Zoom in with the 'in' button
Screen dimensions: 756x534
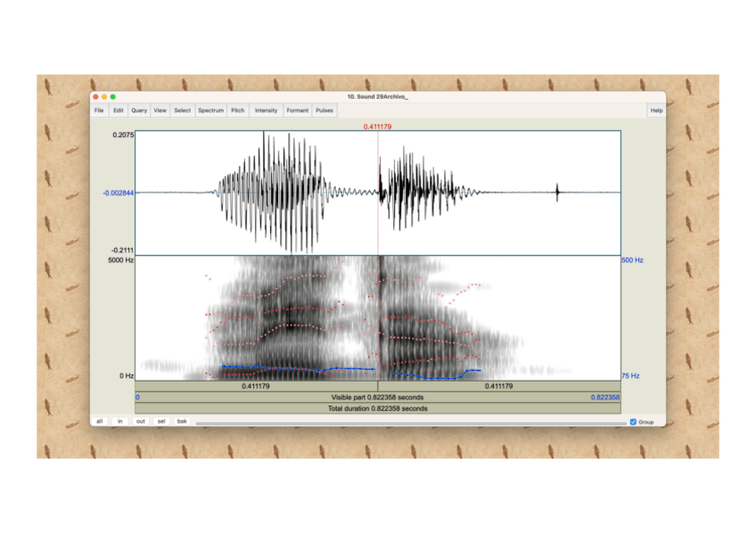coord(120,421)
